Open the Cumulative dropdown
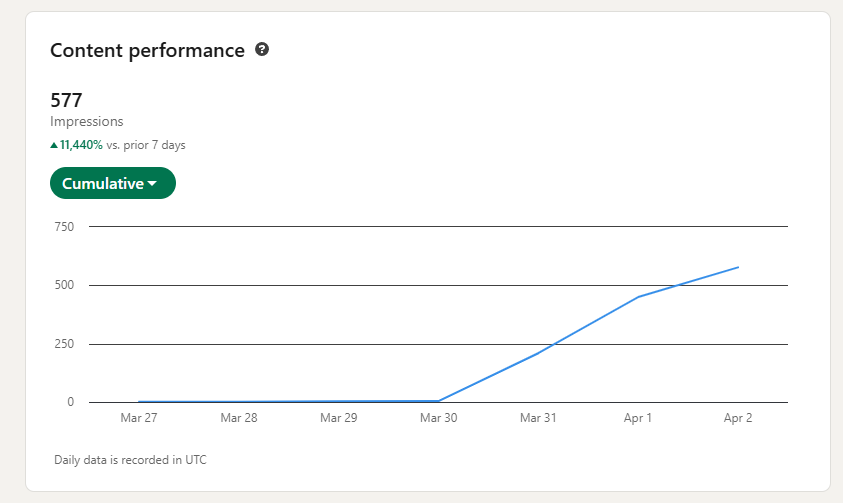This screenshot has width=843, height=503. [x=112, y=183]
